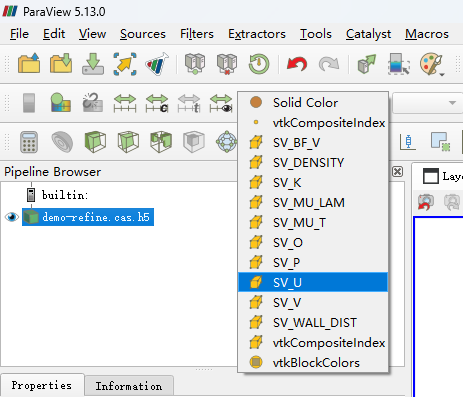The width and height of the screenshot is (463, 397).
Task: Click Rescale to data range over time icon
Action: click(189, 103)
